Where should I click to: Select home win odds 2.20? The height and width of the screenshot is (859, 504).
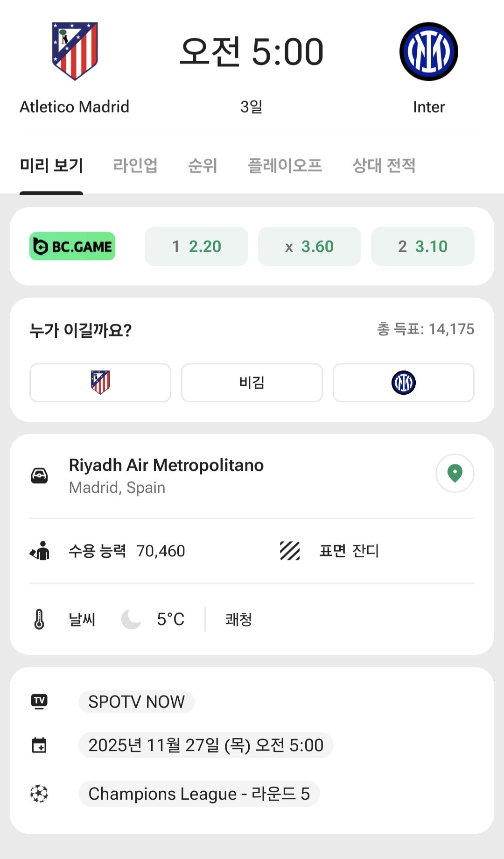pos(196,246)
